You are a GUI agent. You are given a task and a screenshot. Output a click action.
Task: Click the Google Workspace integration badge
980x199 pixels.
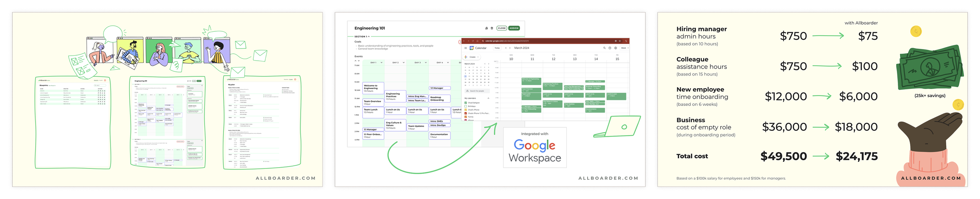tap(535, 147)
